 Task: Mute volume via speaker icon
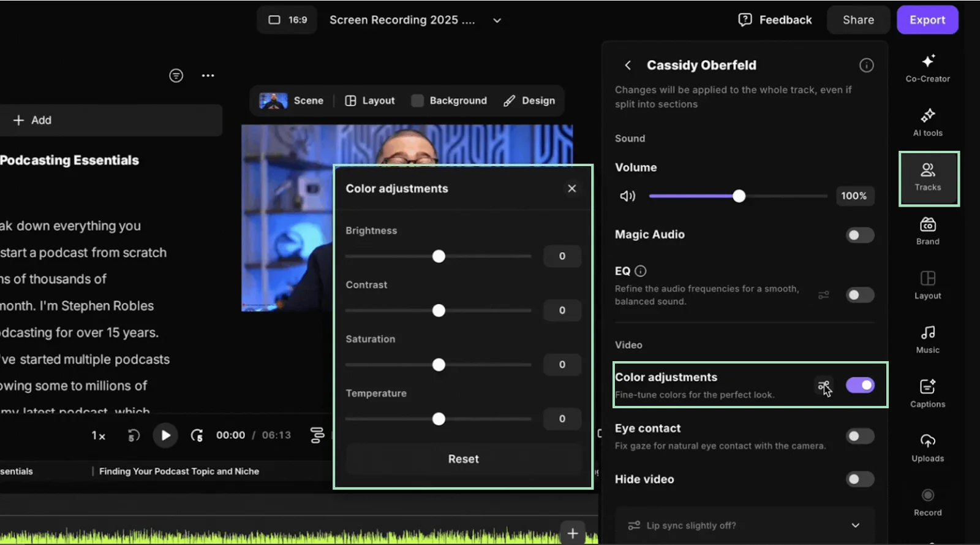pos(627,196)
